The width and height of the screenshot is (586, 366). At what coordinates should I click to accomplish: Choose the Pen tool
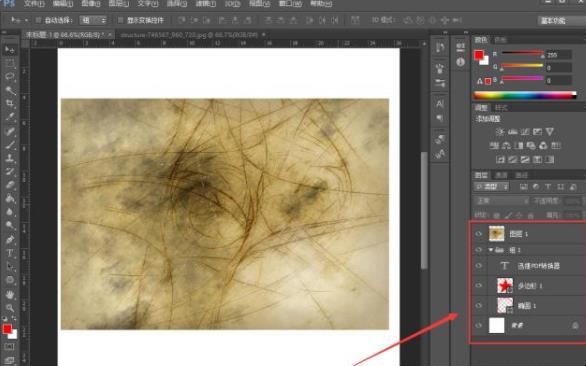pyautogui.click(x=10, y=240)
